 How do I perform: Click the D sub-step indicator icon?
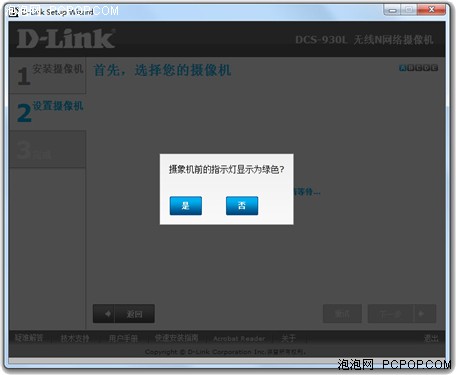coord(426,68)
